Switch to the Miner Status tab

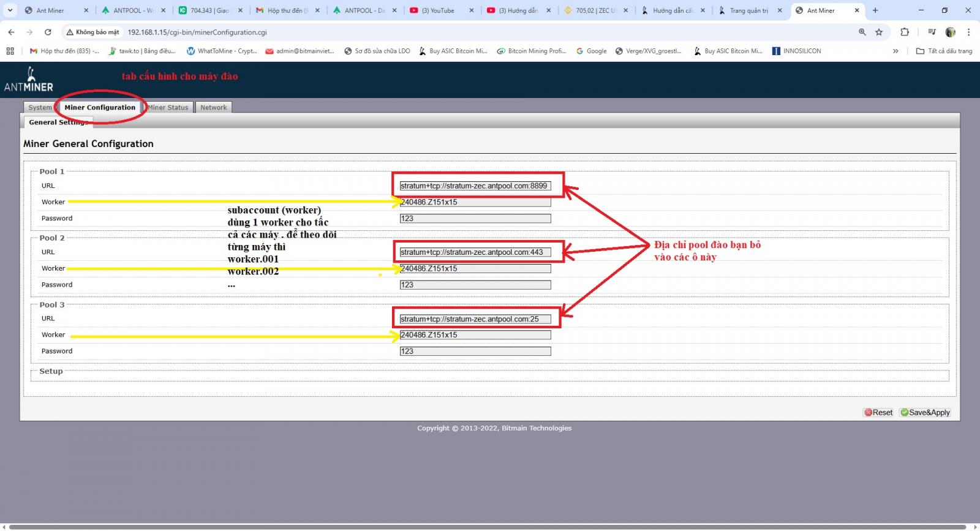(x=168, y=107)
